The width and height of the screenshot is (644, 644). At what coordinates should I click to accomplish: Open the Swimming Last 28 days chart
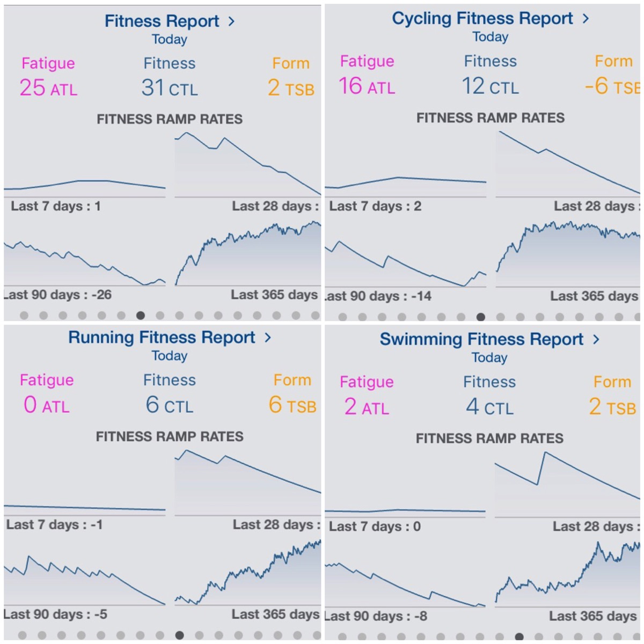567,483
